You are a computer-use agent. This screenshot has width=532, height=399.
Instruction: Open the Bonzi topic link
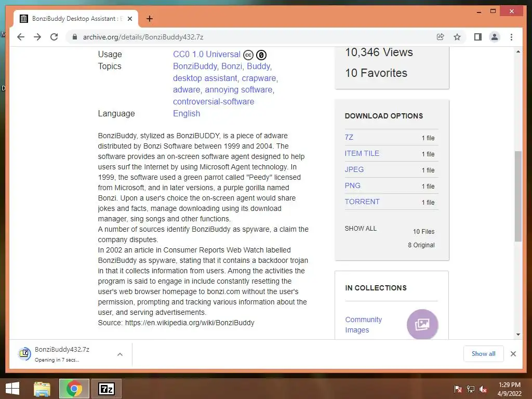(x=233, y=66)
